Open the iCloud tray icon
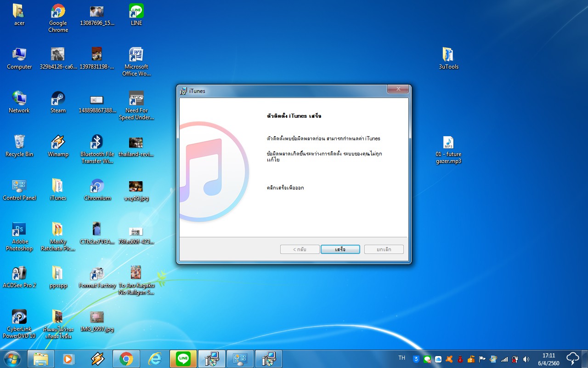588x368 pixels. (438, 359)
